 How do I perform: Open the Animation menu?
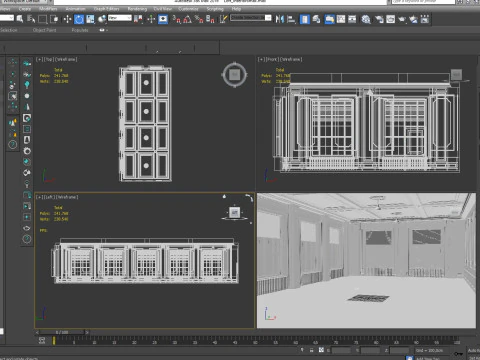click(76, 9)
